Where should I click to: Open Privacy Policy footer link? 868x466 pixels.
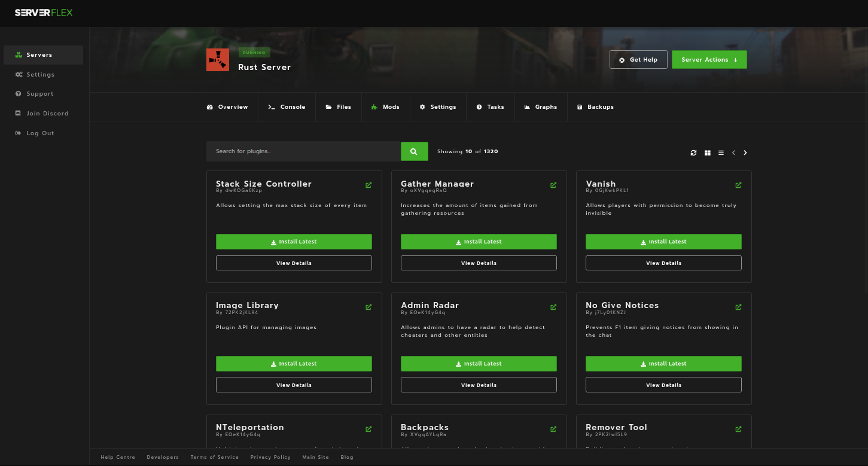pyautogui.click(x=270, y=458)
